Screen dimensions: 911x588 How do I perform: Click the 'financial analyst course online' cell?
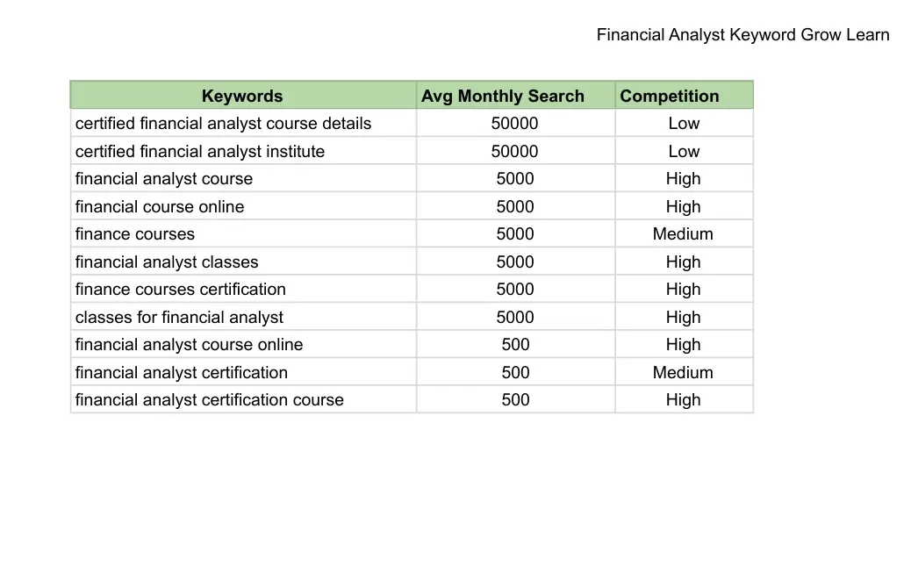(x=189, y=345)
